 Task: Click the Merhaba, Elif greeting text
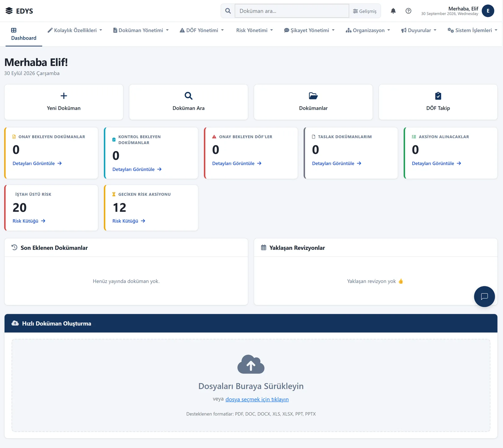pos(463,8)
